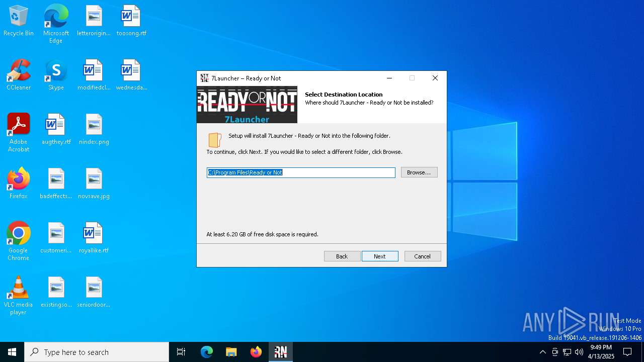Click the taskbar search box
Image resolution: width=644 pixels, height=362 pixels.
[97, 352]
